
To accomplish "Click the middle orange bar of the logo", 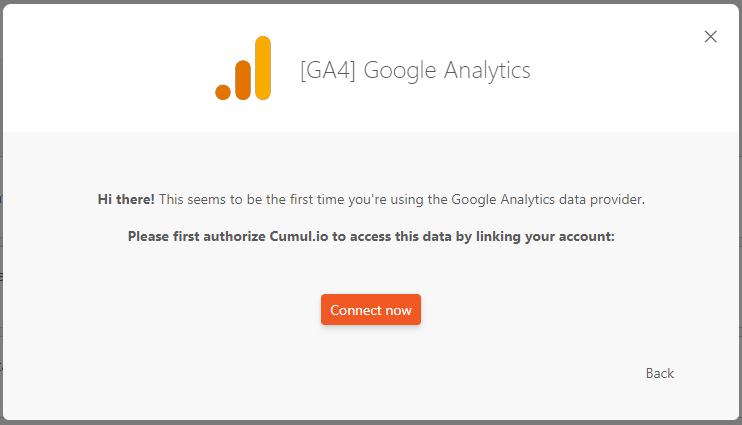I will click(x=243, y=80).
